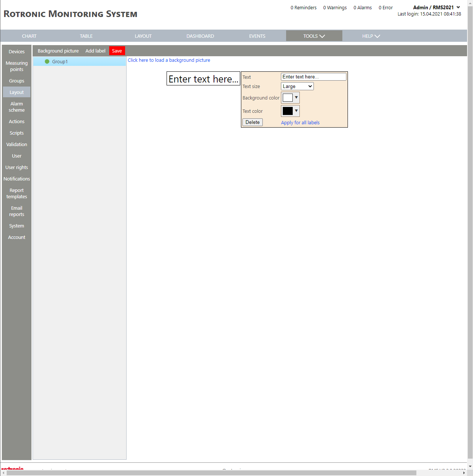Open the CHART tab
Screen dimensions: 473x476
click(29, 36)
